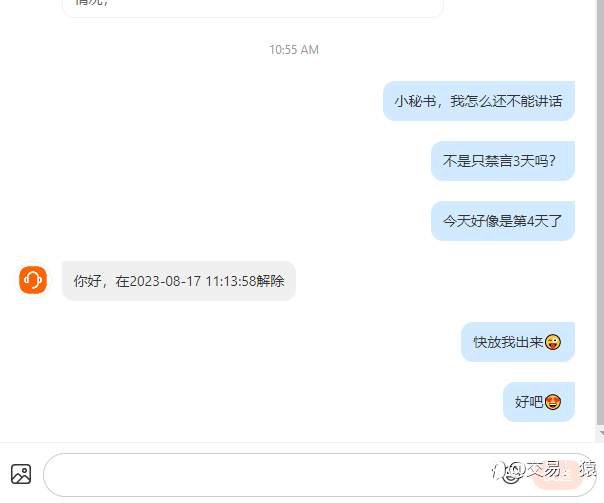This screenshot has width=604, height=503.
Task: Select the message 今天好像是第4天了
Action: (503, 221)
